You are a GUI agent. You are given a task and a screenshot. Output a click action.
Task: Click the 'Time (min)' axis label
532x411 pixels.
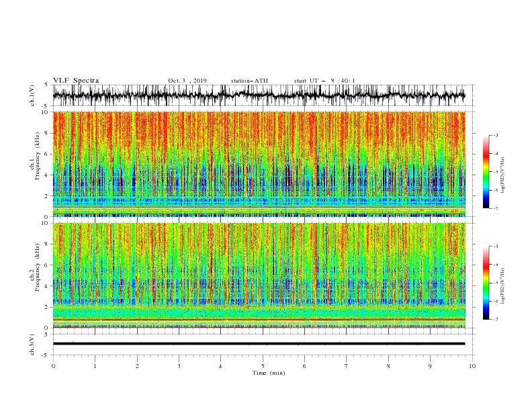click(269, 373)
